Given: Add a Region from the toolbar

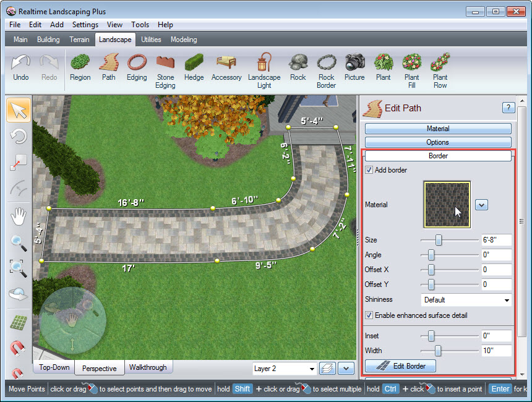Looking at the screenshot, I should pyautogui.click(x=80, y=68).
